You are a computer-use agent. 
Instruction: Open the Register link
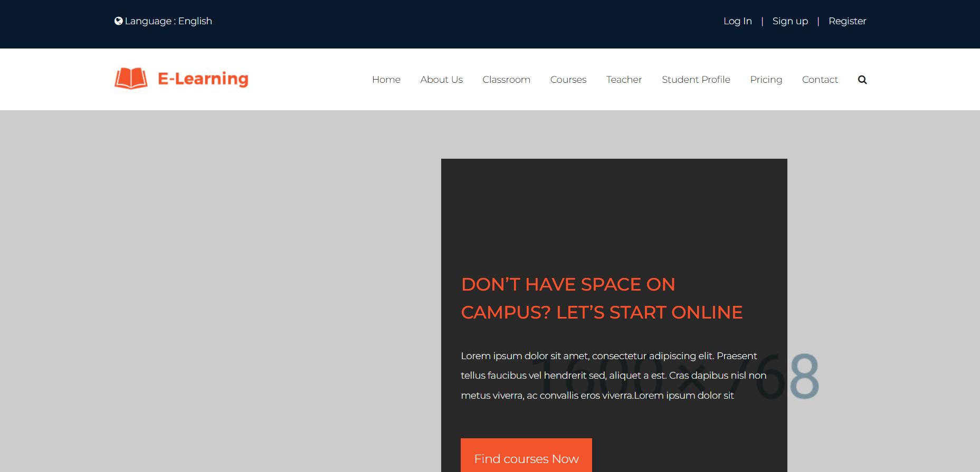pos(847,21)
